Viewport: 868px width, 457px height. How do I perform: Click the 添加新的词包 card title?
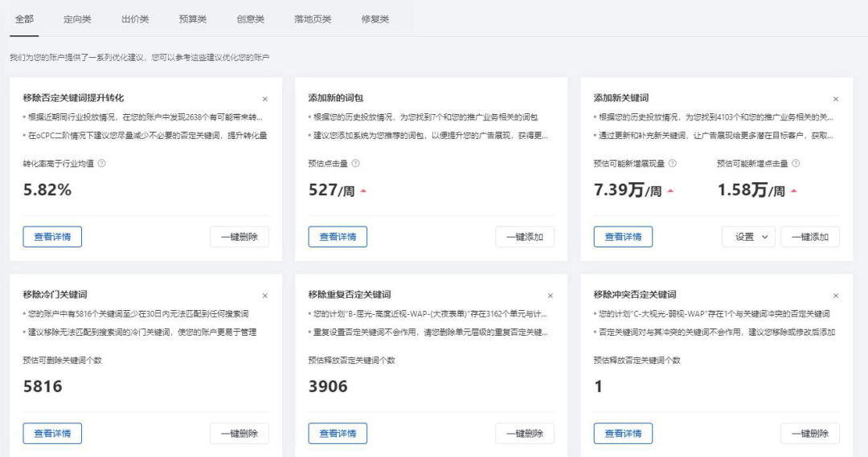335,98
